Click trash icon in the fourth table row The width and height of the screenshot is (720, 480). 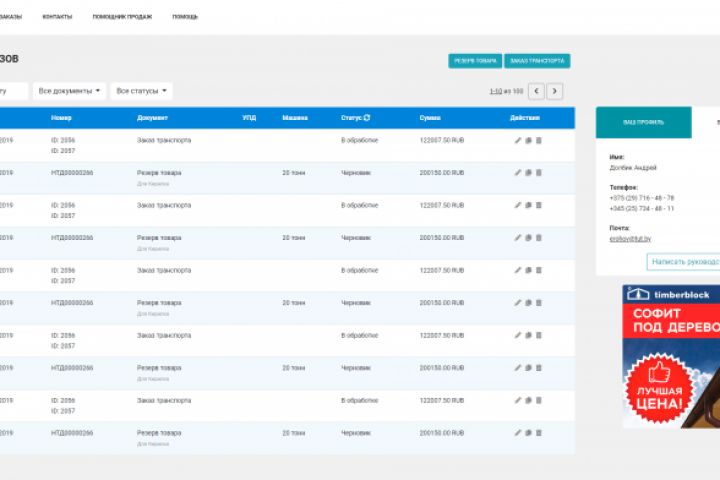[539, 238]
